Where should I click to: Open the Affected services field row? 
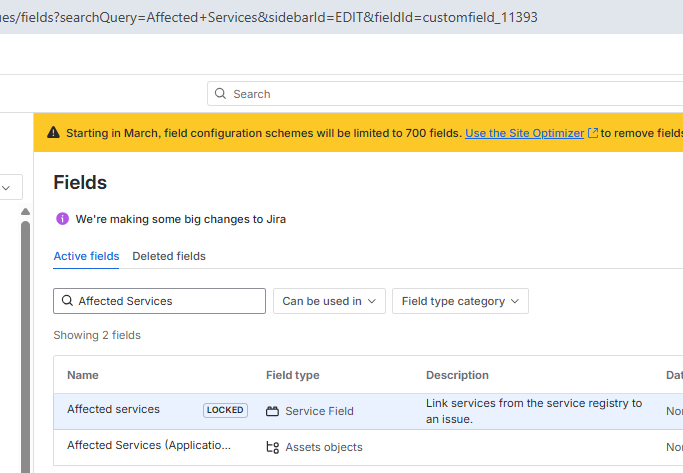point(113,409)
